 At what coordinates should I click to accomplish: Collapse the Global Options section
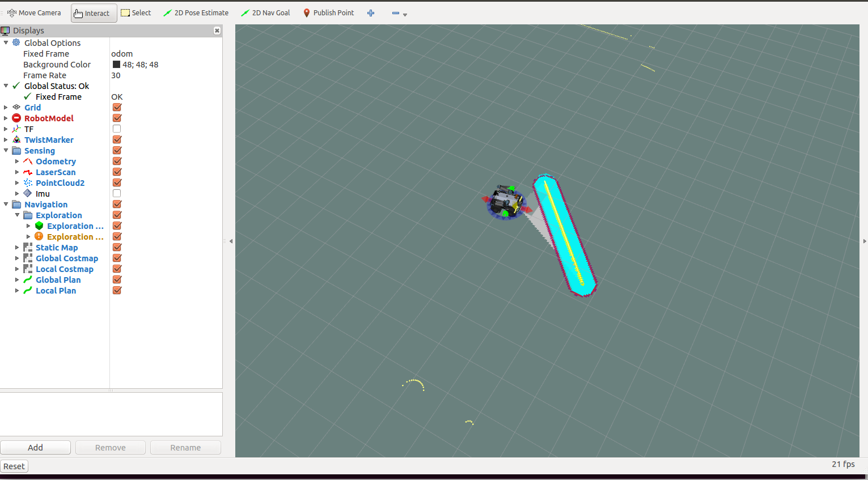tap(6, 43)
